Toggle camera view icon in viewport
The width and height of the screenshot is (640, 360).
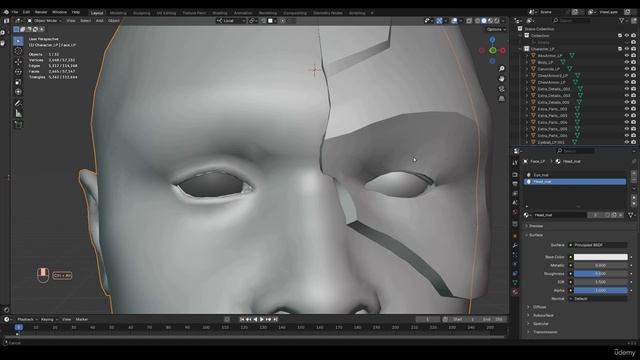[x=502, y=89]
